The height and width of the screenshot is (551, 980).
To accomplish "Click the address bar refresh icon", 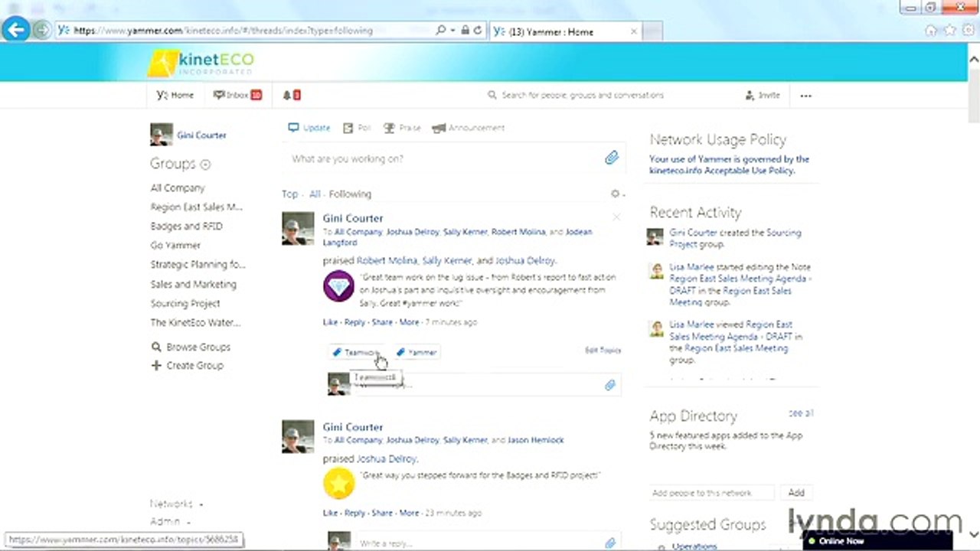I will (x=478, y=31).
